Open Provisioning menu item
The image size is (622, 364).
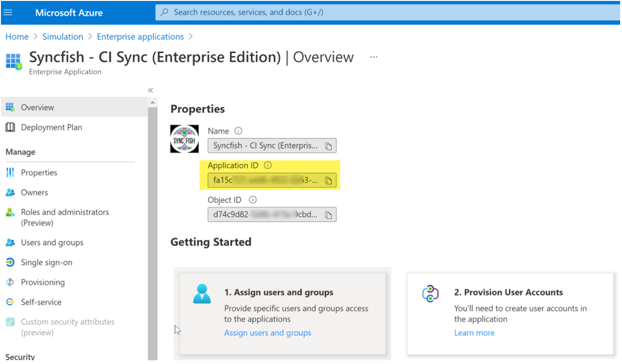[43, 282]
